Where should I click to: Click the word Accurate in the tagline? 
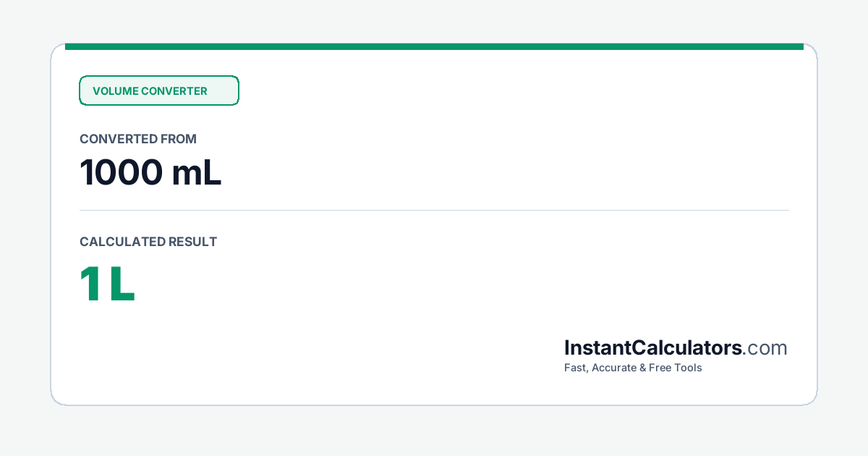tap(615, 368)
